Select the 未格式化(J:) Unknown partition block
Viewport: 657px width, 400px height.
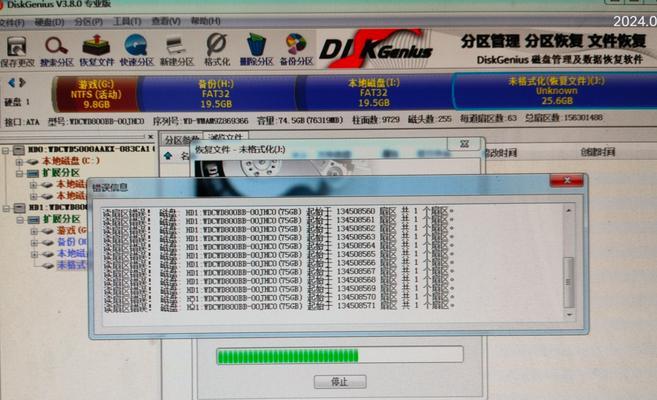(x=556, y=90)
